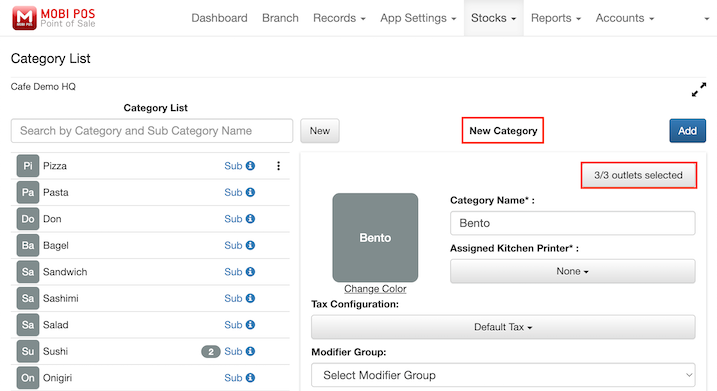Open Sub categories for Onigiri

(233, 378)
